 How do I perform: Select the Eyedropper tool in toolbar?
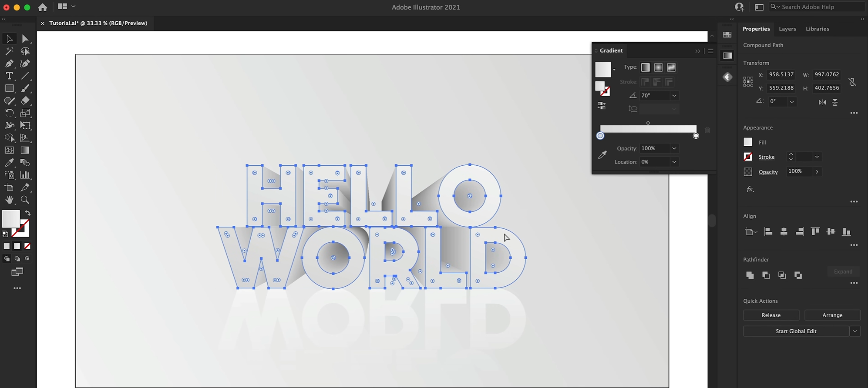coord(9,163)
